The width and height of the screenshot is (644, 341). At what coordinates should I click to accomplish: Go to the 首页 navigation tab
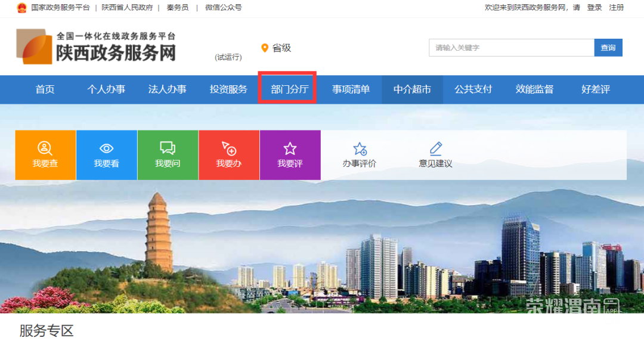coord(45,89)
